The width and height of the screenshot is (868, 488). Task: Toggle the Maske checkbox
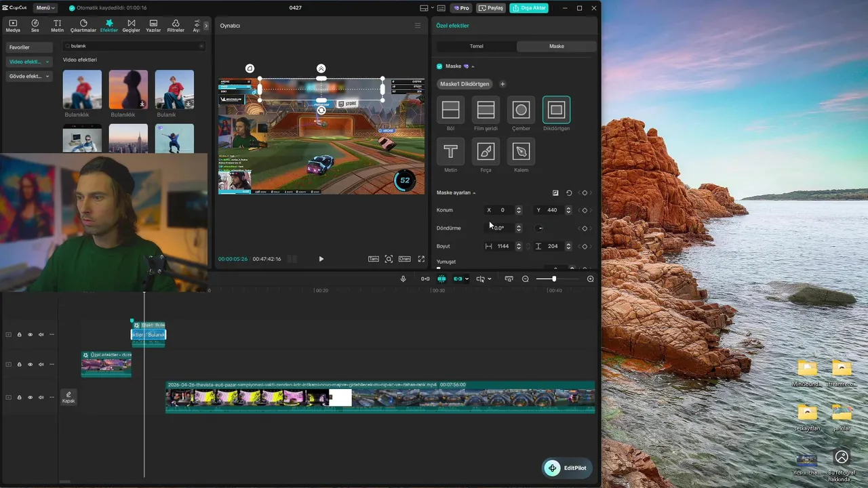pos(439,66)
